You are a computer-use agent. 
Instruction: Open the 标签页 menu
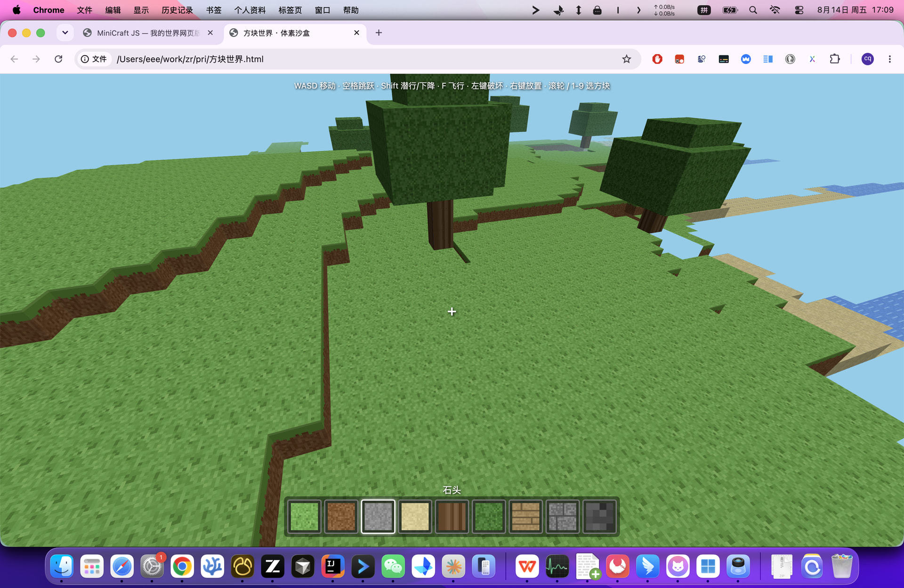click(x=290, y=10)
